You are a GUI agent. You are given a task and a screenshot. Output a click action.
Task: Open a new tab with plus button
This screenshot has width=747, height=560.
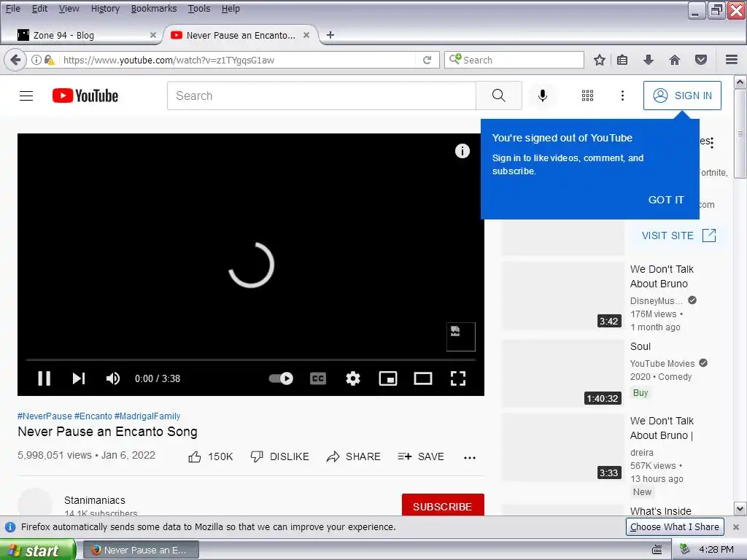click(330, 35)
